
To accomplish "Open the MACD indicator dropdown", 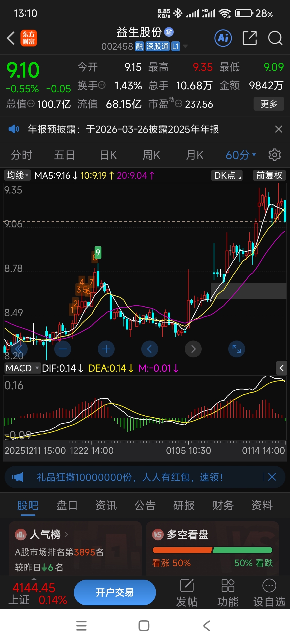I will click(x=23, y=368).
